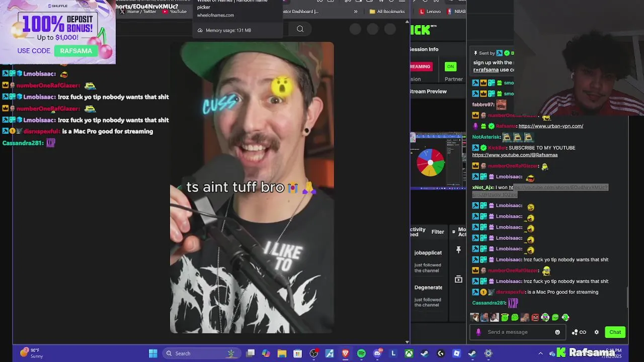The height and width of the screenshot is (362, 644).
Task: Click the wheelofnames.com tab preview card
Action: tap(237, 19)
